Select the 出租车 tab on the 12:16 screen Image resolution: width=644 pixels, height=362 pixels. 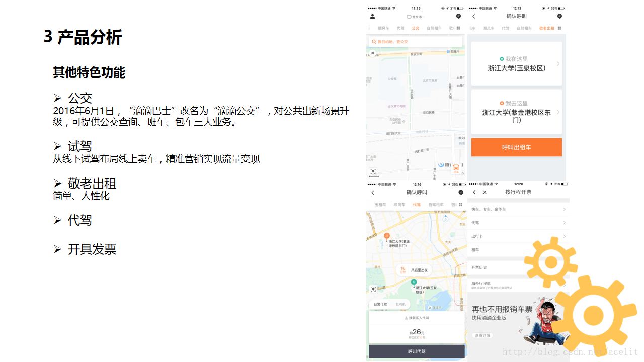[380, 205]
